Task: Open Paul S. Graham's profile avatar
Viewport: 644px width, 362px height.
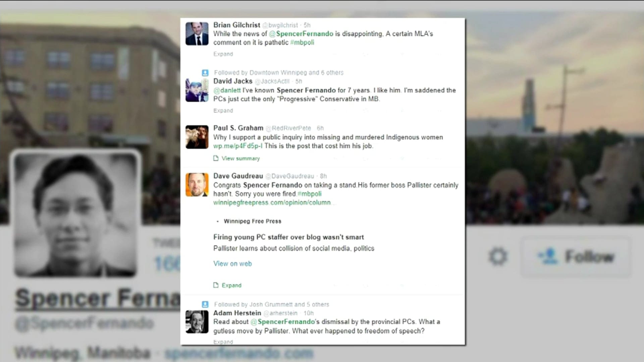Action: 197,137
